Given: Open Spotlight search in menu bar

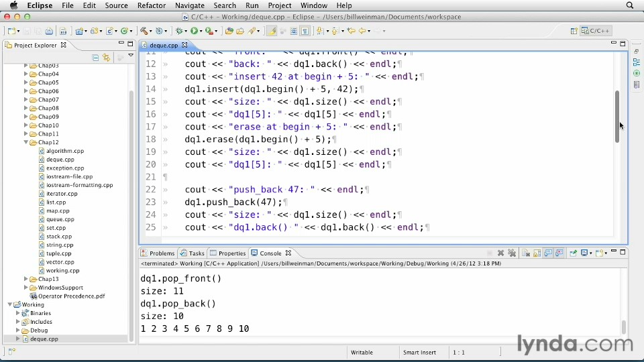Looking at the screenshot, I should click(630, 5).
